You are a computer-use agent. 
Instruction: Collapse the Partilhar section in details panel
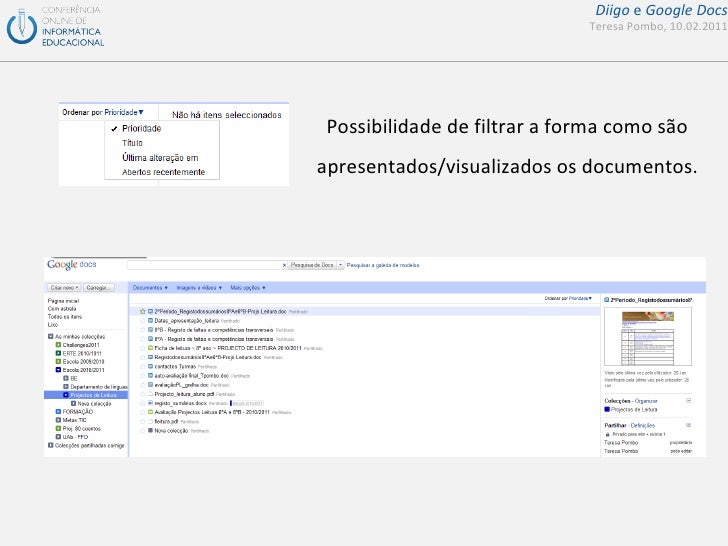click(689, 425)
